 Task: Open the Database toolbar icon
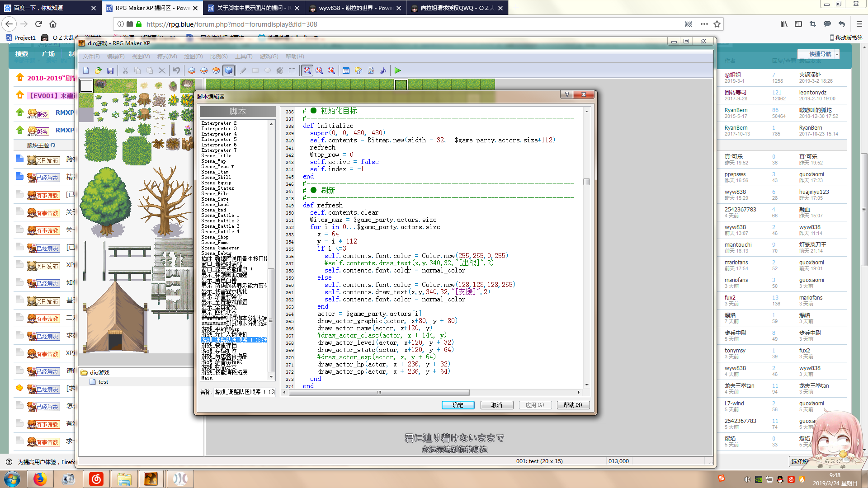pos(346,70)
